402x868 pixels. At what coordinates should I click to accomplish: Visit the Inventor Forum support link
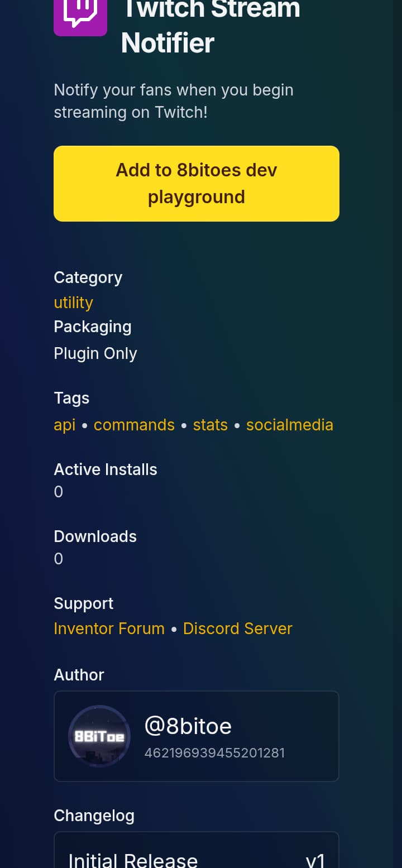click(x=109, y=629)
